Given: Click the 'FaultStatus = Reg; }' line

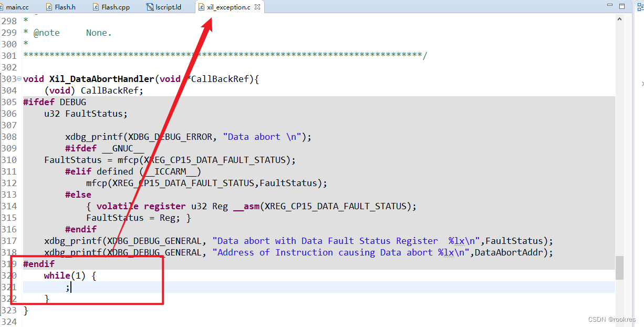Looking at the screenshot, I should click(x=139, y=218).
